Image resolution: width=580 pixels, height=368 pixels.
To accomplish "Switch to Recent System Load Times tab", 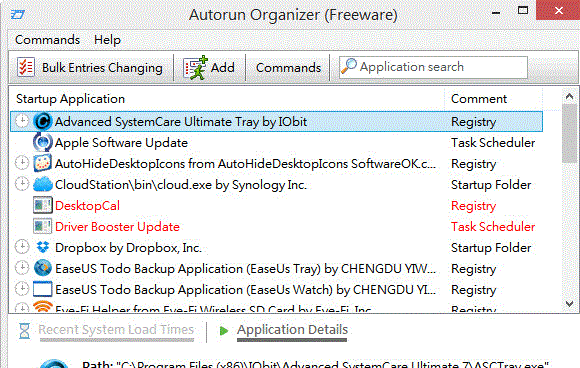I will (116, 330).
